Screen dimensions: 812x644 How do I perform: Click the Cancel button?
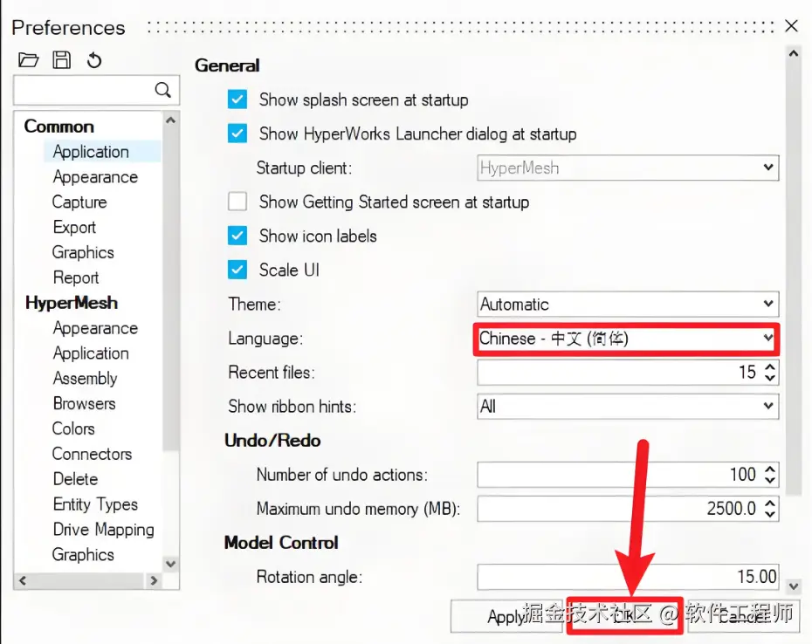tap(744, 616)
